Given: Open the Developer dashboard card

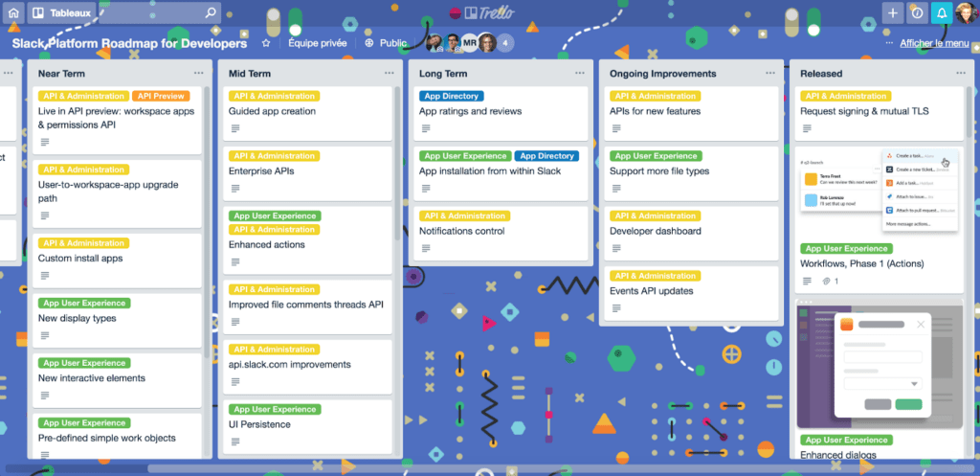Looking at the screenshot, I should pos(691,234).
